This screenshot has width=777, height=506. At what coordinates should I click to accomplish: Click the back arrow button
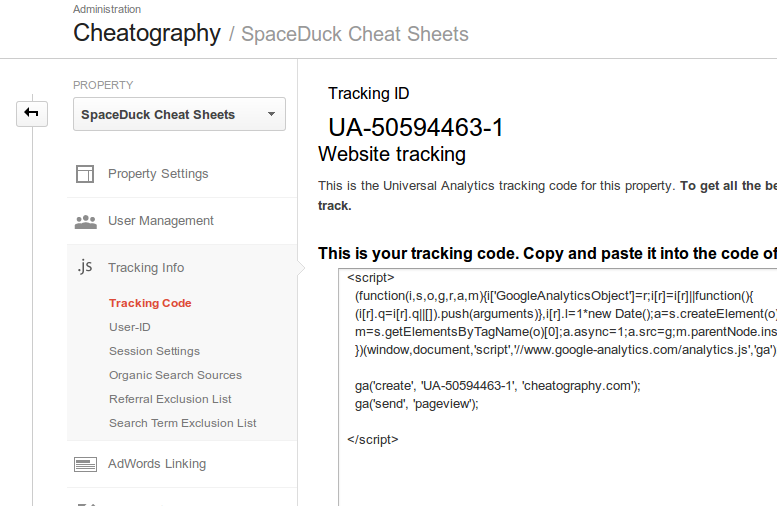(x=31, y=113)
